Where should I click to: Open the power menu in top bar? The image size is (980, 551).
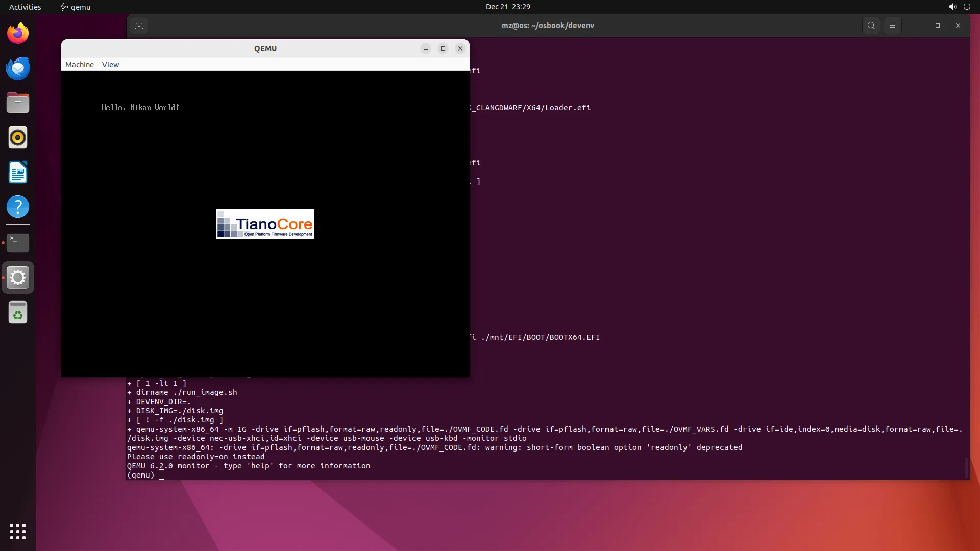coord(967,7)
